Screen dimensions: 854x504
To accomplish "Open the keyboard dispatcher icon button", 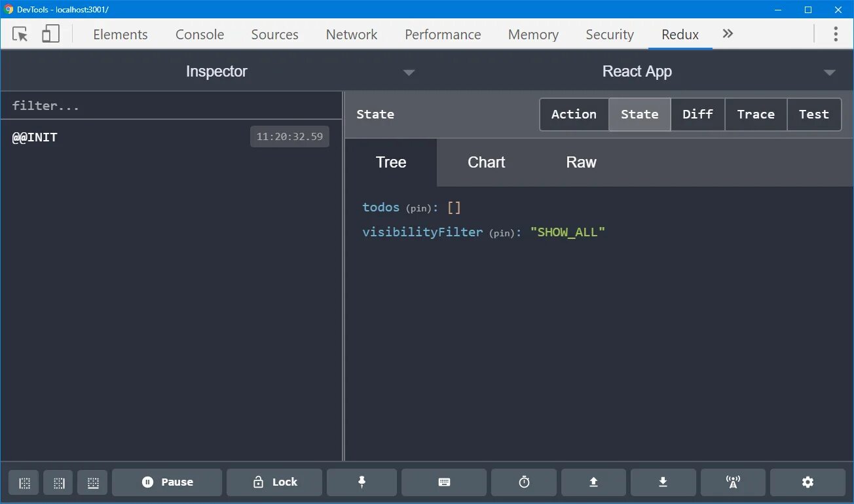I will click(444, 482).
